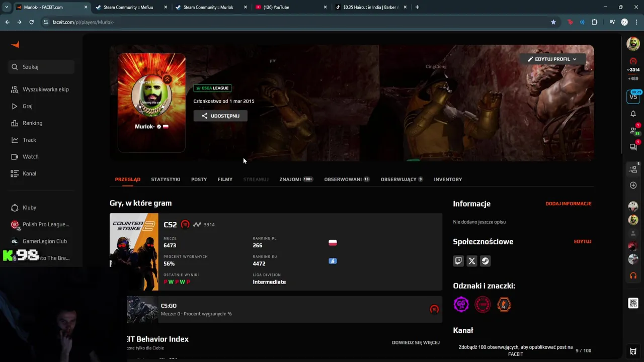Image resolution: width=644 pixels, height=362 pixels.
Task: Open a new browser tab
Action: tap(417, 7)
